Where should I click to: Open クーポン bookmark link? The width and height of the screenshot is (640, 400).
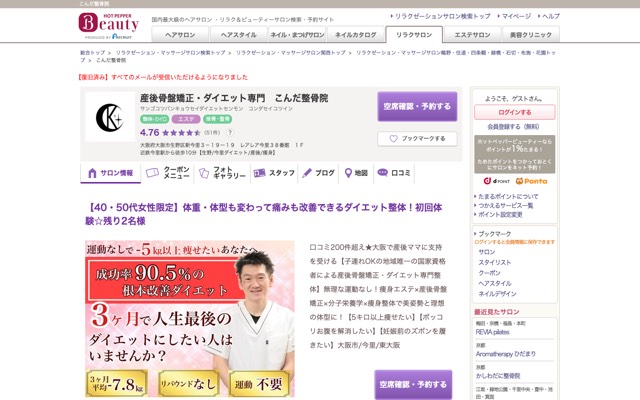pos(489,273)
